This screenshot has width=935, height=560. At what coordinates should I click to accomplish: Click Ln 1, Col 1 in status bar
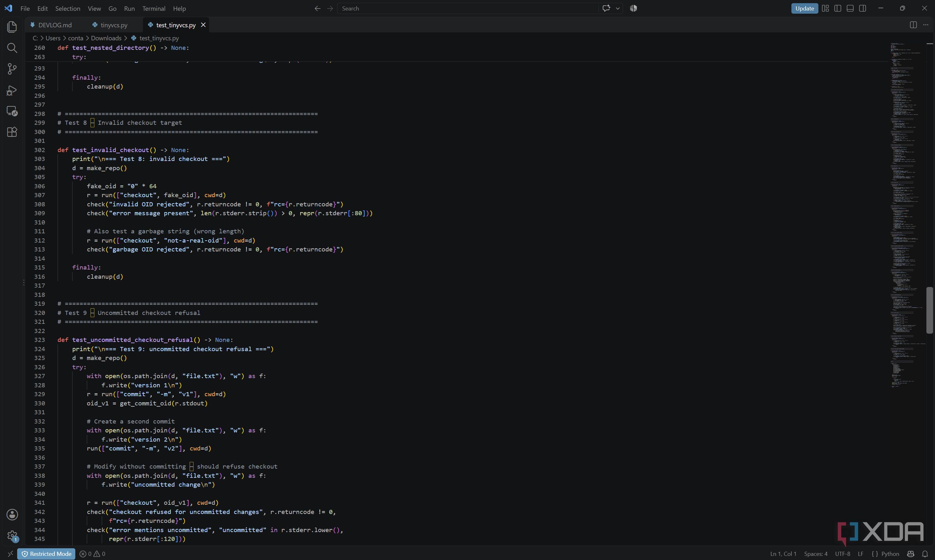click(x=783, y=554)
